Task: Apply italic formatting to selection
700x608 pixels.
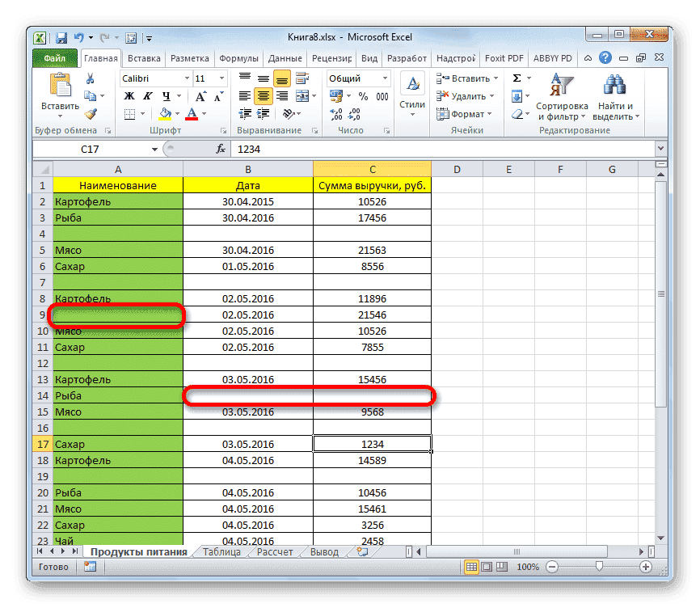Action: click(x=149, y=95)
